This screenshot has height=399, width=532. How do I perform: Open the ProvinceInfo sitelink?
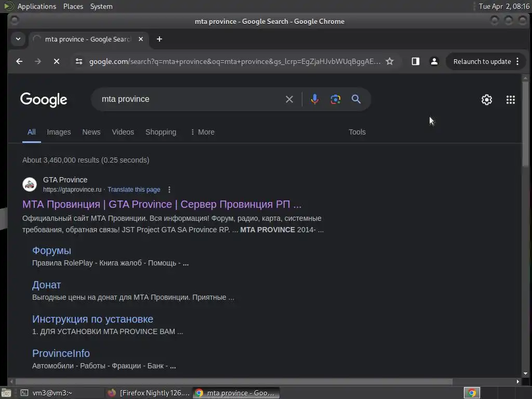(x=61, y=353)
